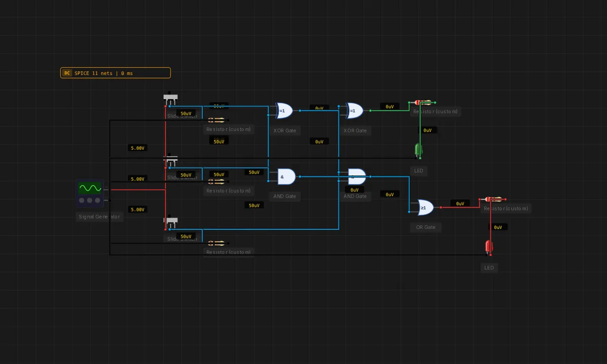Toggle the lowest slide switch
Viewport: 607px width, 364px height.
pyautogui.click(x=170, y=222)
